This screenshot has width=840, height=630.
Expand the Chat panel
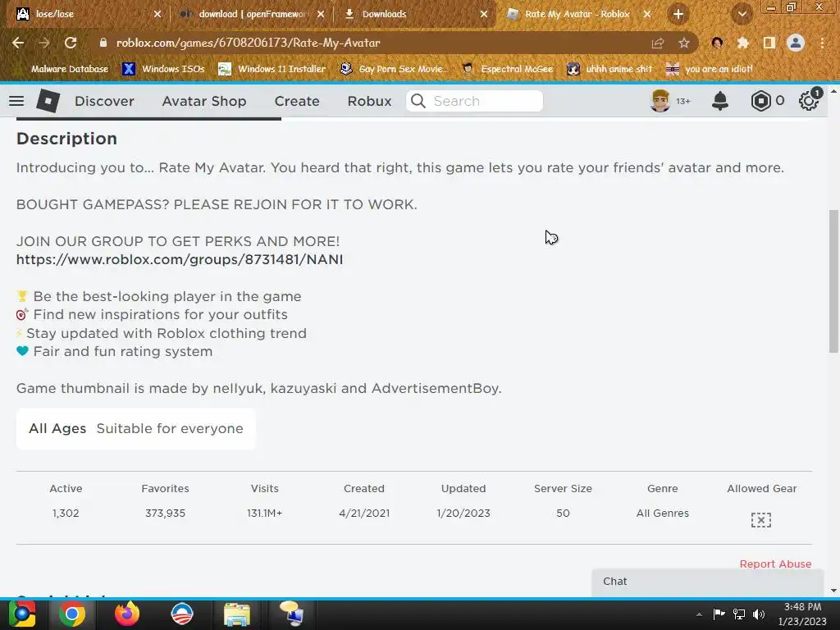click(707, 582)
